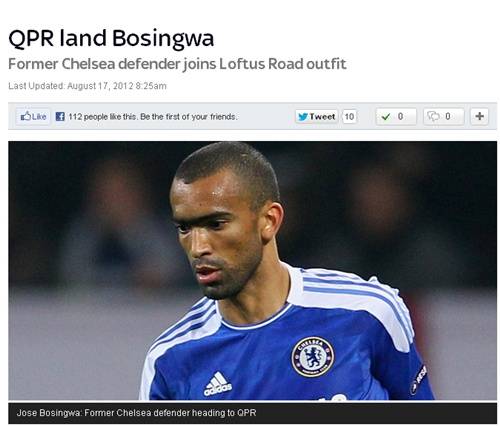Viewport: 500px width, 427px height.
Task: Click the Facebook logo icon
Action: click(60, 116)
